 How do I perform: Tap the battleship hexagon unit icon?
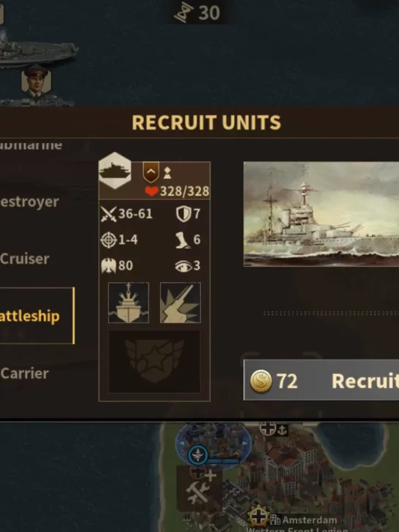point(115,170)
